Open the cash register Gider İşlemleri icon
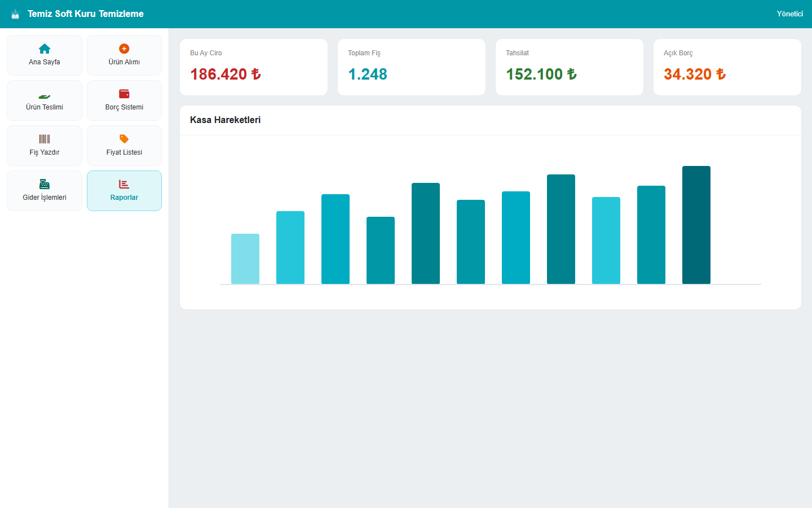Image resolution: width=812 pixels, height=508 pixels. [x=45, y=184]
